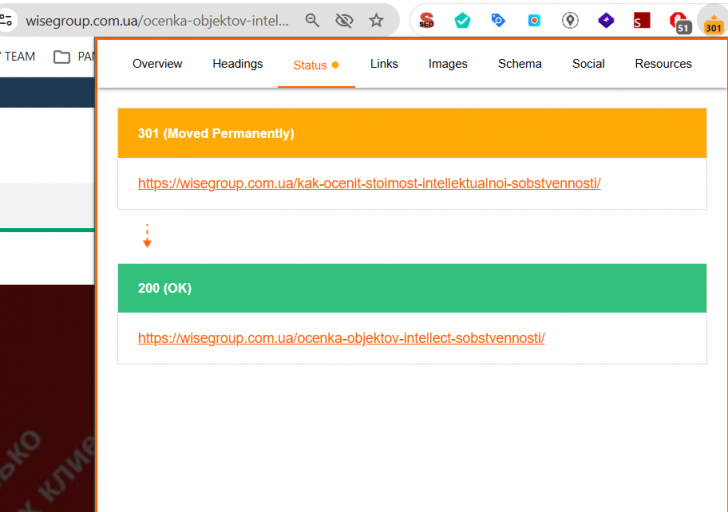Open site information icon in address bar
This screenshot has width=728, height=512.
(x=6, y=20)
